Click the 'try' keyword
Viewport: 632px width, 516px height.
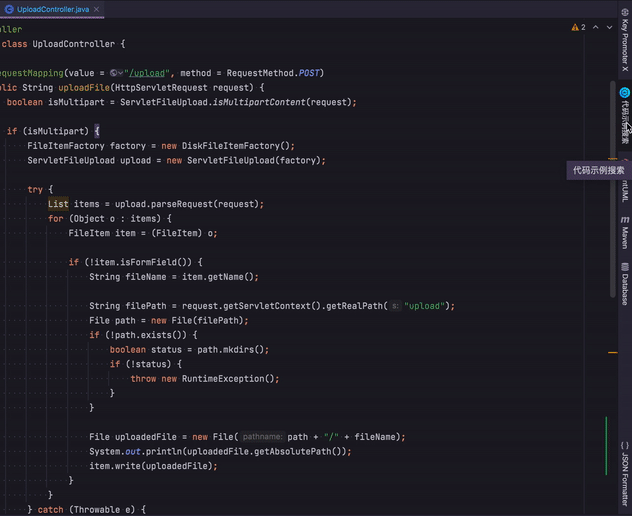click(x=35, y=189)
